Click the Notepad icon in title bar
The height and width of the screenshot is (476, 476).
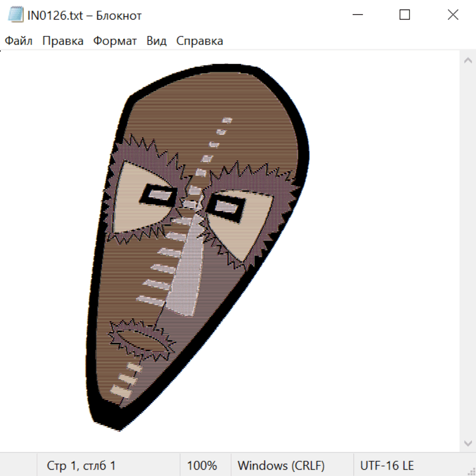[16, 15]
